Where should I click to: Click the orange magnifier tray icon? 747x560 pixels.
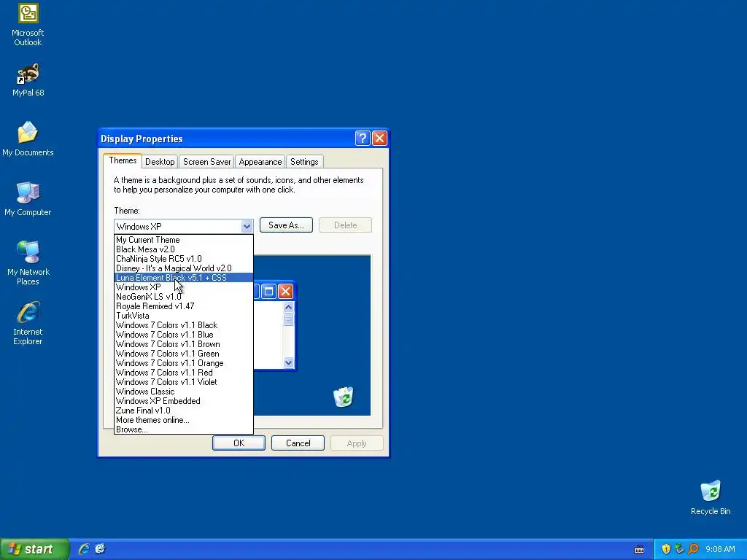[693, 549]
